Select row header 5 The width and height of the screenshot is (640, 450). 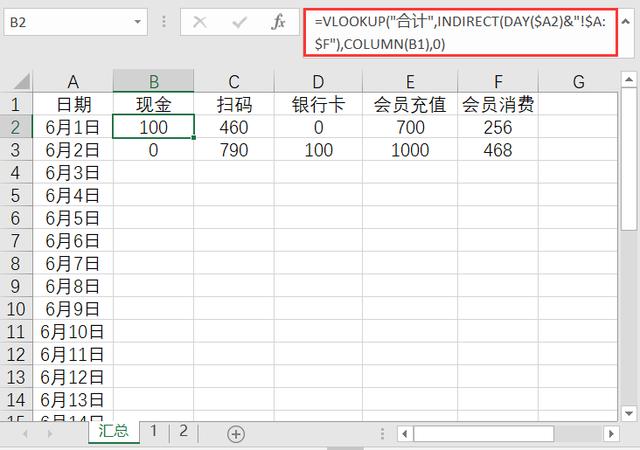17,217
